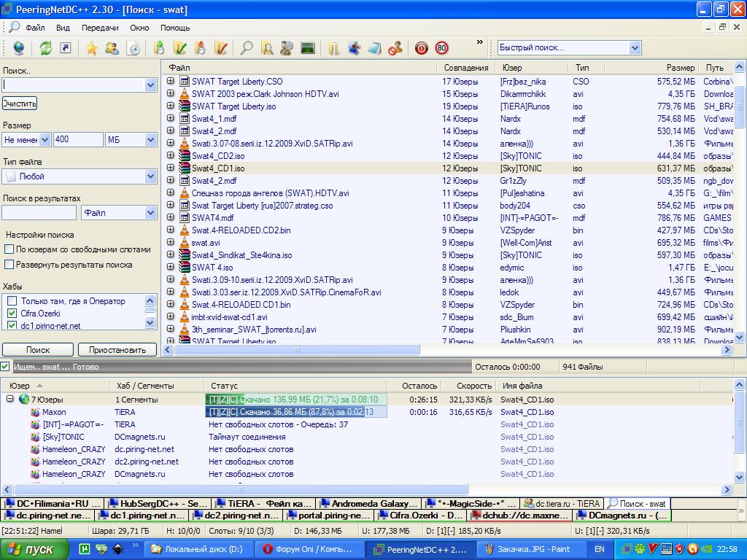Viewport: 747px width, 560px height.
Task: Click the clock recent hubs toolbar icon
Action: [133, 48]
